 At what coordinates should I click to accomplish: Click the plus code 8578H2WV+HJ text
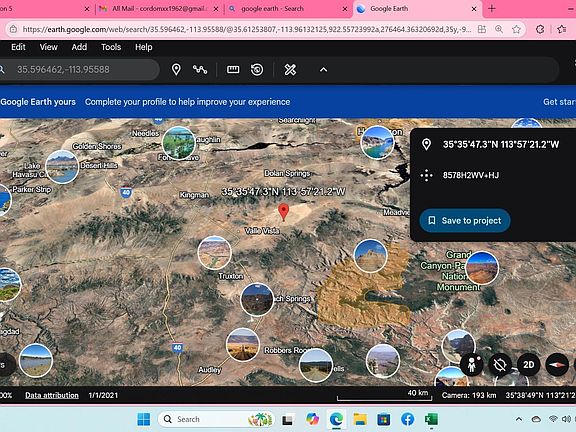(x=471, y=175)
